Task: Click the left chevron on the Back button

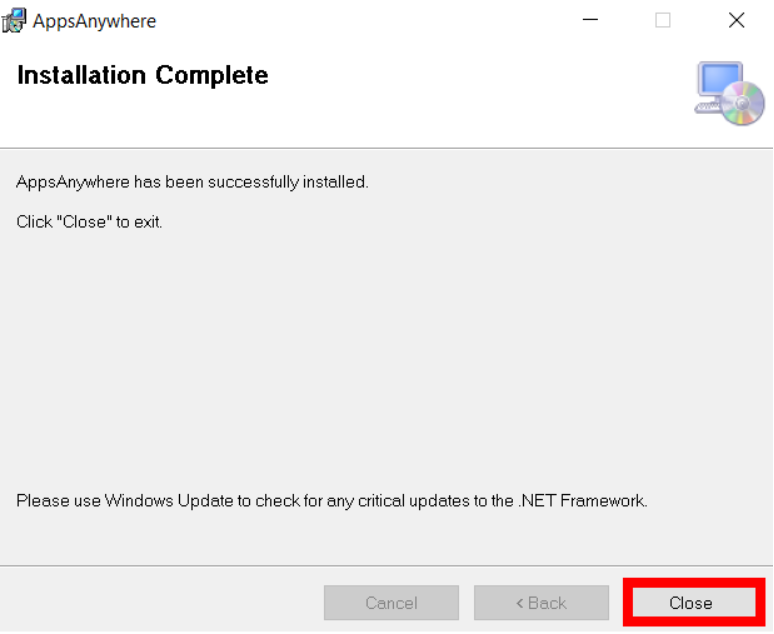Action: point(519,603)
